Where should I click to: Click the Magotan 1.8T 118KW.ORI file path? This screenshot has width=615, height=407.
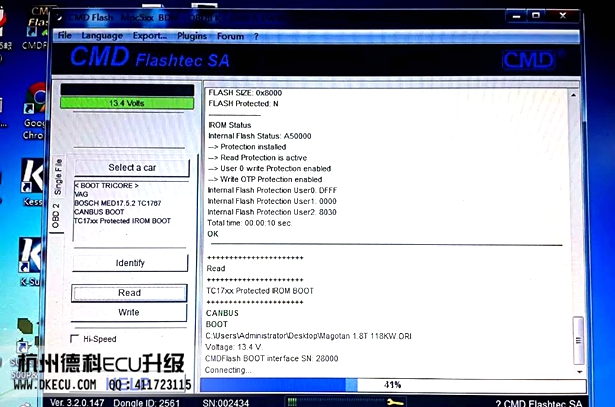pyautogui.click(x=309, y=336)
